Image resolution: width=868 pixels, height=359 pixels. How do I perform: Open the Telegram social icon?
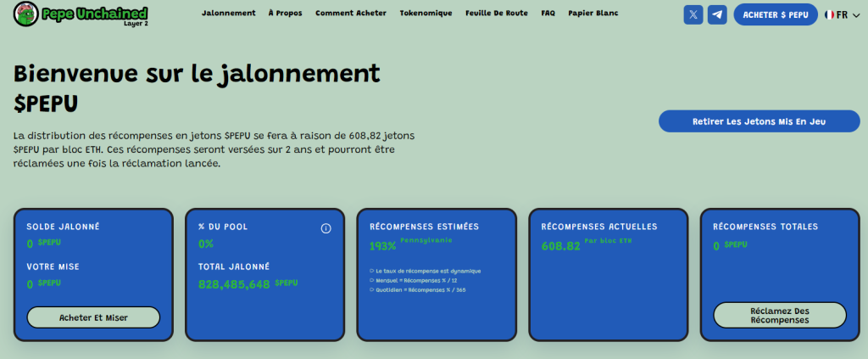[717, 15]
